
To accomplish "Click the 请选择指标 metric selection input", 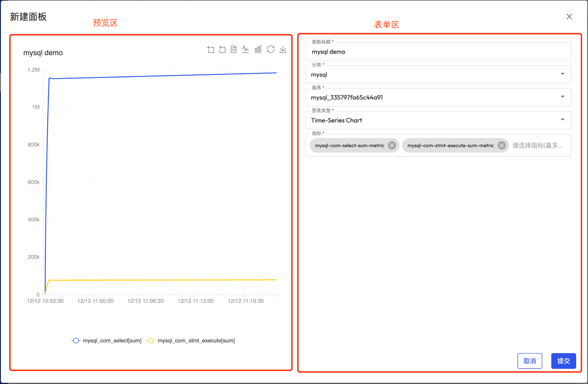I will 538,145.
